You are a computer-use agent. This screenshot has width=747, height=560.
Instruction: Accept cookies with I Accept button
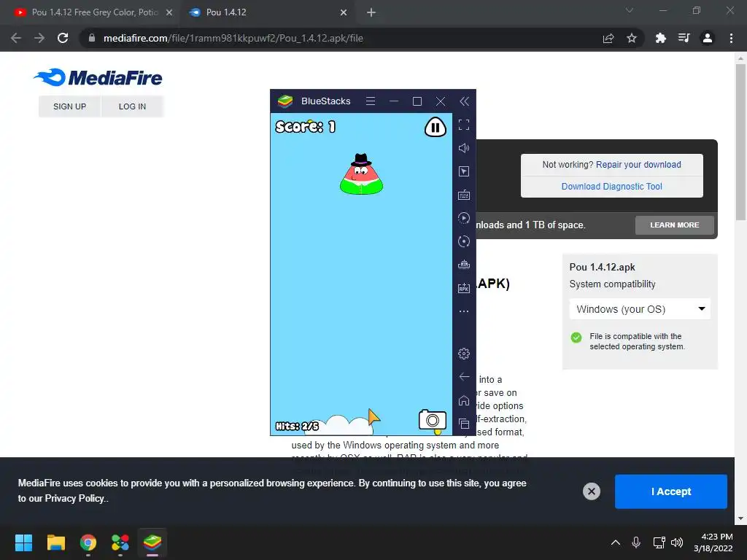[x=671, y=491]
